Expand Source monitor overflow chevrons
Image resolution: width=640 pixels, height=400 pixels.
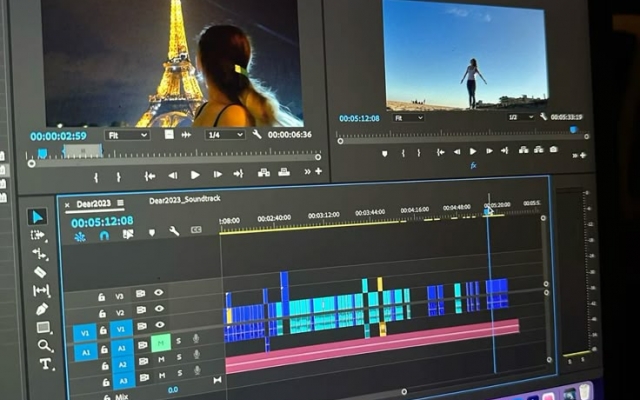click(307, 172)
